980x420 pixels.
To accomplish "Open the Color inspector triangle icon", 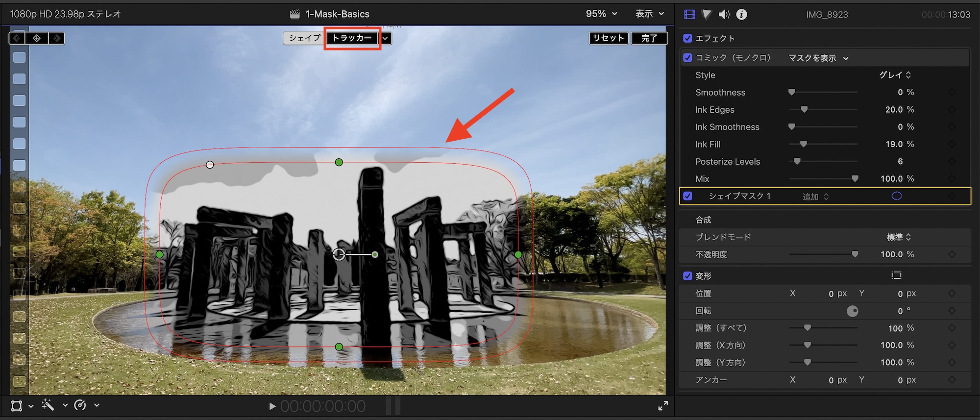I will tap(707, 15).
